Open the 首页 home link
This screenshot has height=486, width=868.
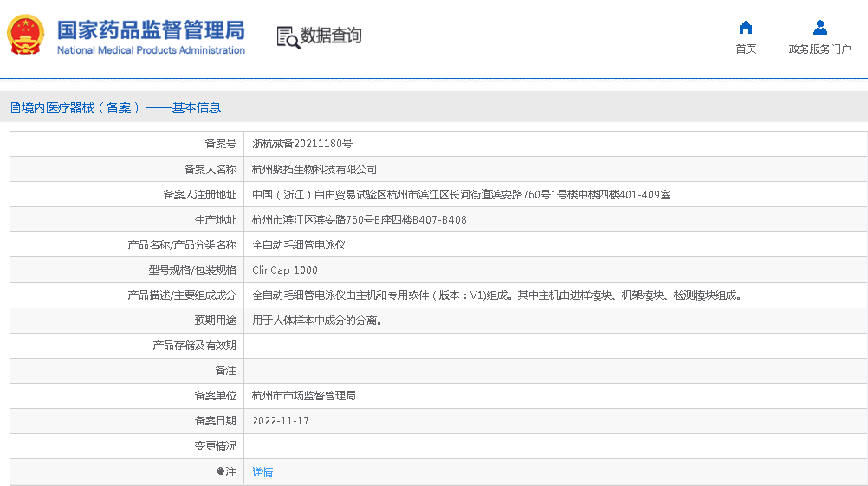pos(745,49)
